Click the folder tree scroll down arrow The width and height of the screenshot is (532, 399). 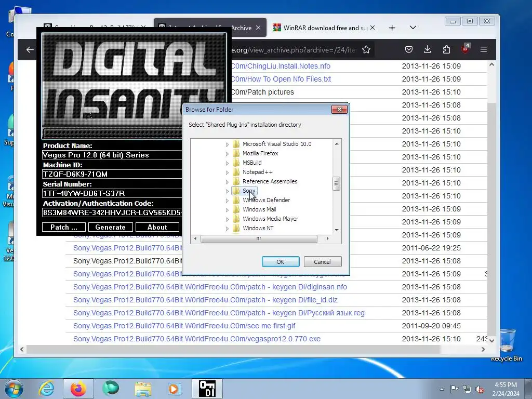337,230
